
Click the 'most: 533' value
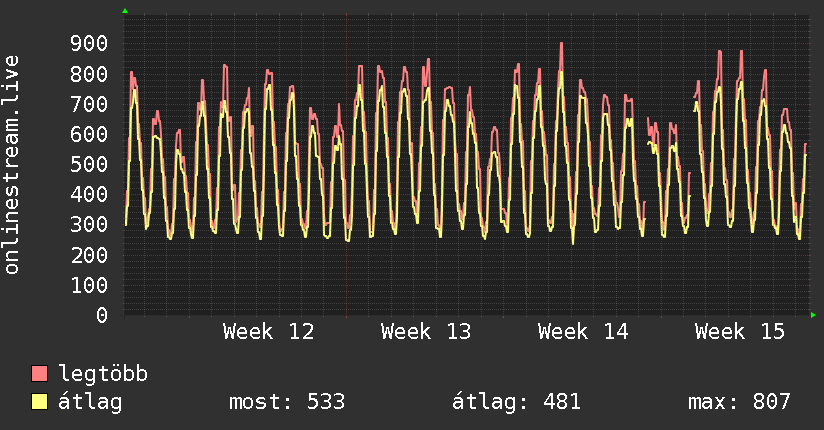point(287,402)
